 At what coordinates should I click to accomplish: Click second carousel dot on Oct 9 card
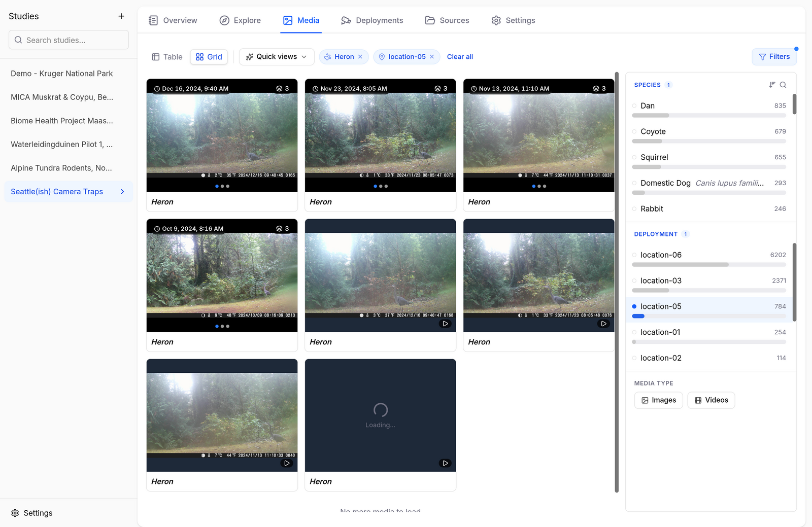222,326
